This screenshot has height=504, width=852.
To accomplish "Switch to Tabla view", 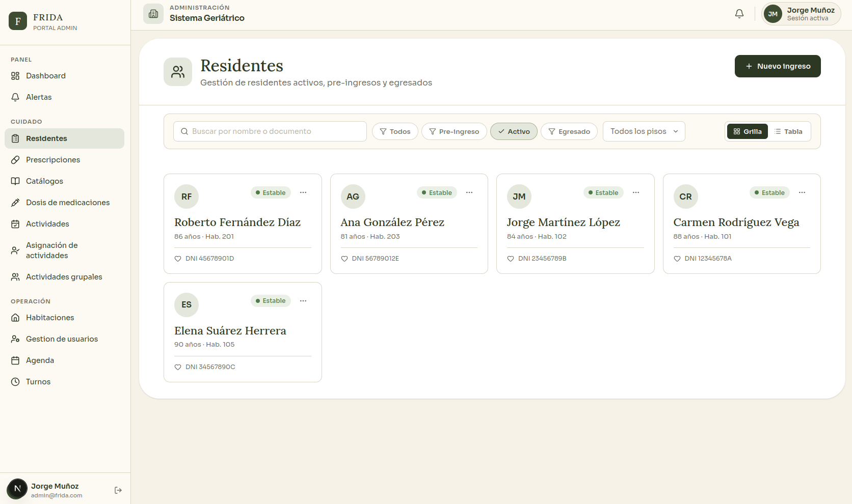I will [x=788, y=131].
